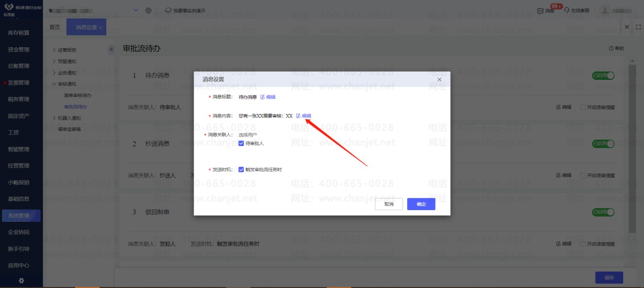Enable 开启语音提醒 for 待办消息
Screen dimensions: 644x288
click(583, 107)
